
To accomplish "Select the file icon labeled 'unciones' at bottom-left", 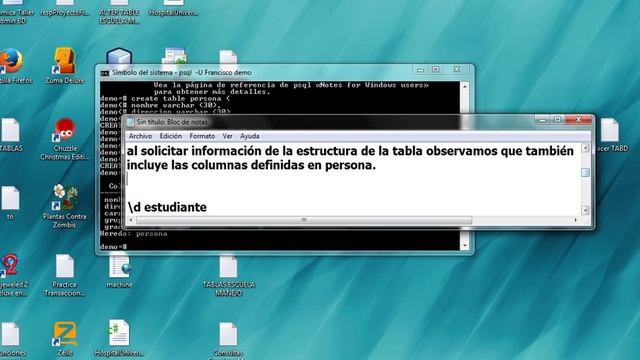I will click(x=10, y=334).
